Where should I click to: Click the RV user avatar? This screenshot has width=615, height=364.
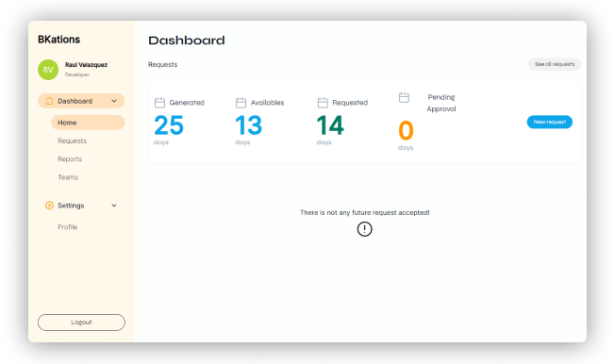[48, 70]
